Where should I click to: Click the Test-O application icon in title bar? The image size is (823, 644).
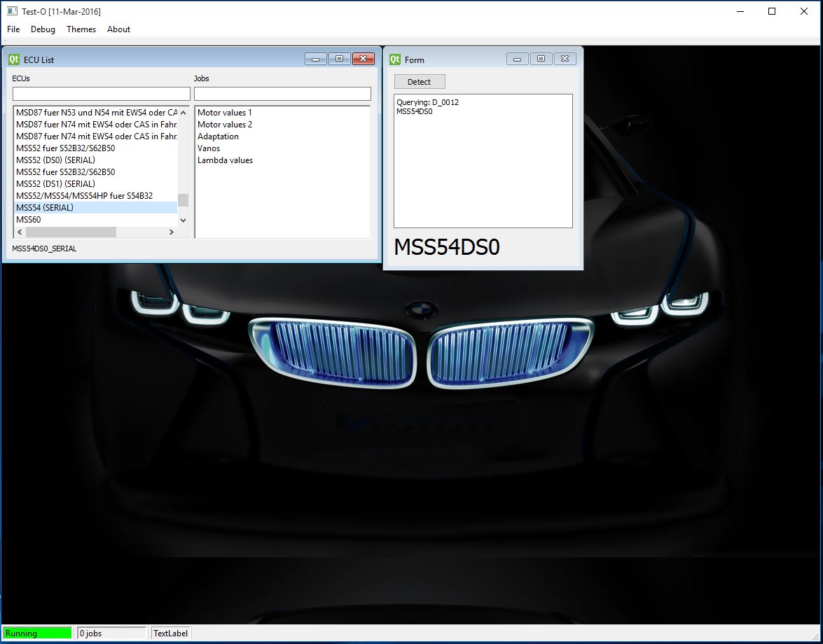(x=12, y=11)
